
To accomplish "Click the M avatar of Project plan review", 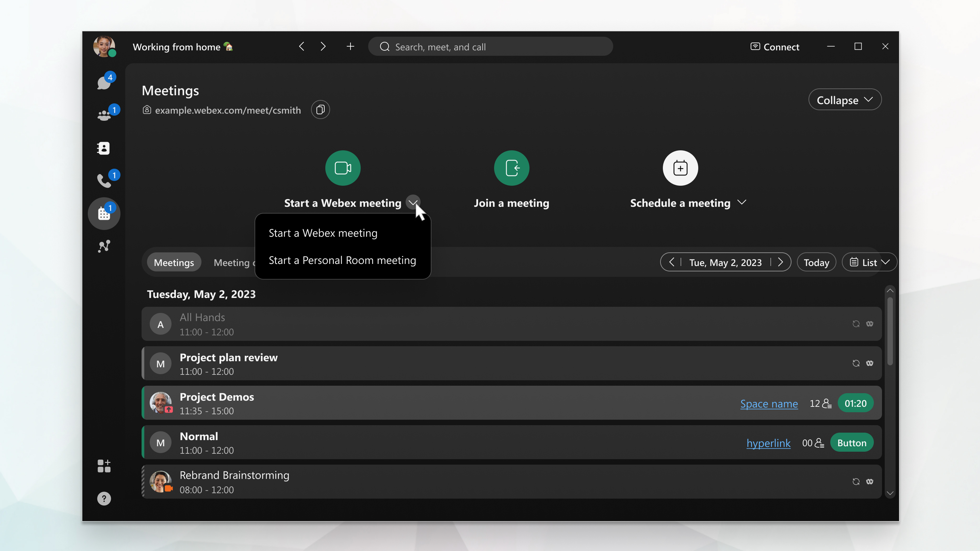I will point(161,364).
